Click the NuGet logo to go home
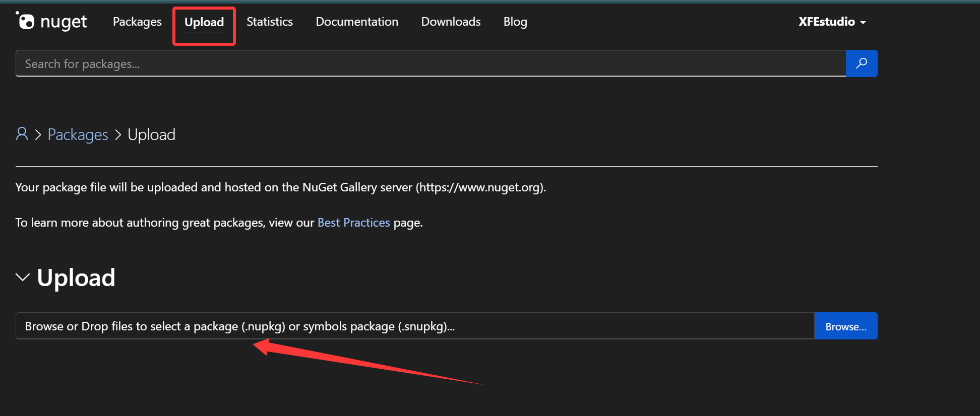980x416 pixels. coord(51,22)
